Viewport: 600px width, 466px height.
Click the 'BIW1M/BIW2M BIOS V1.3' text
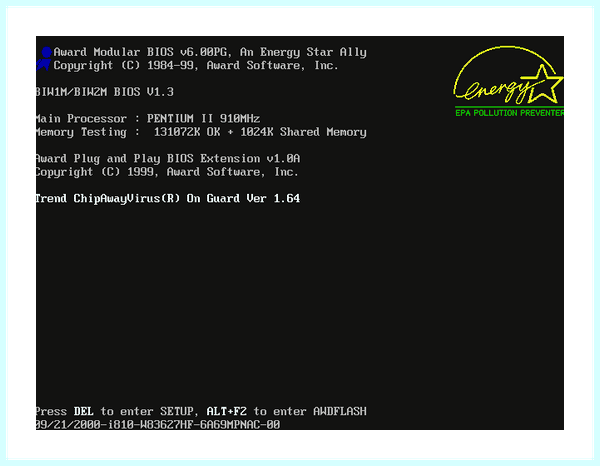[x=105, y=92]
